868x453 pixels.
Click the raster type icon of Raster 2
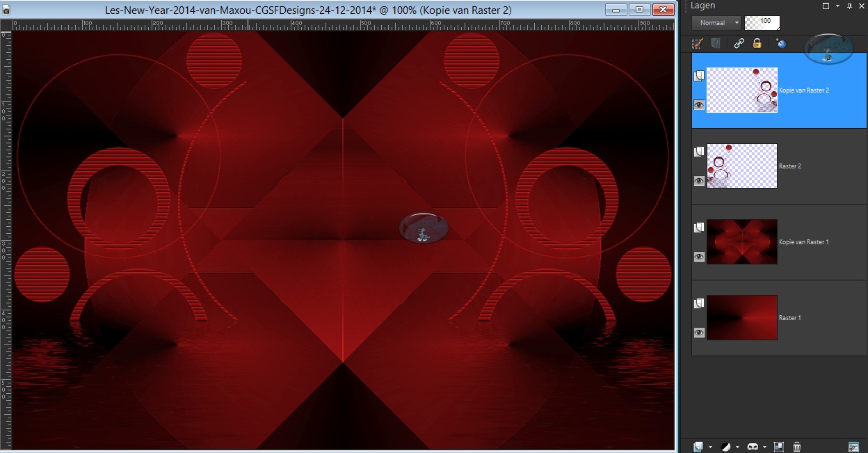coord(700,152)
